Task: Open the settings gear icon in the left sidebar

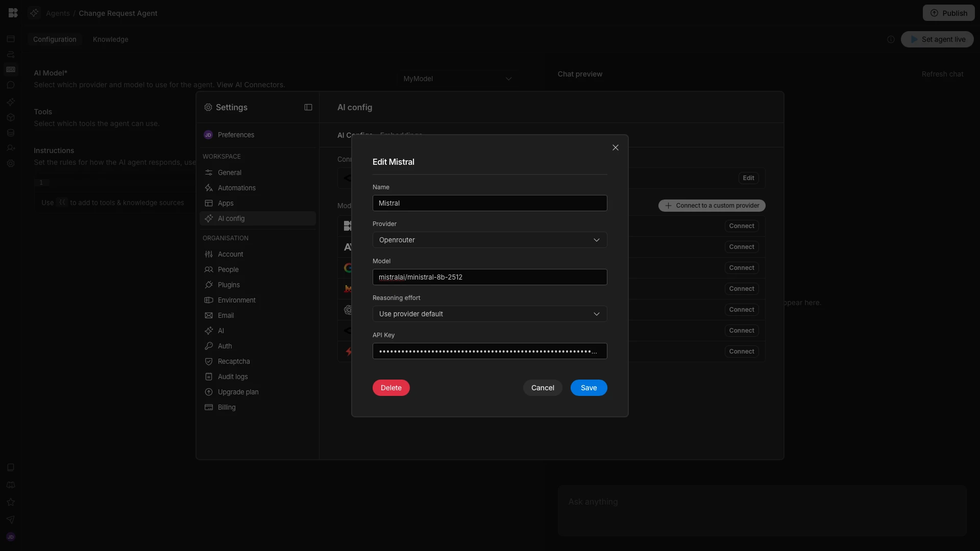Action: (10, 163)
